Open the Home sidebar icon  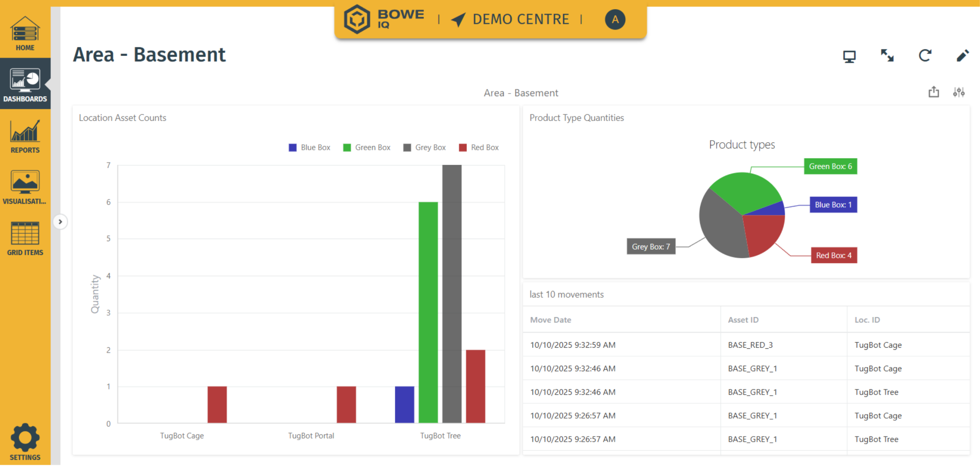click(x=25, y=33)
